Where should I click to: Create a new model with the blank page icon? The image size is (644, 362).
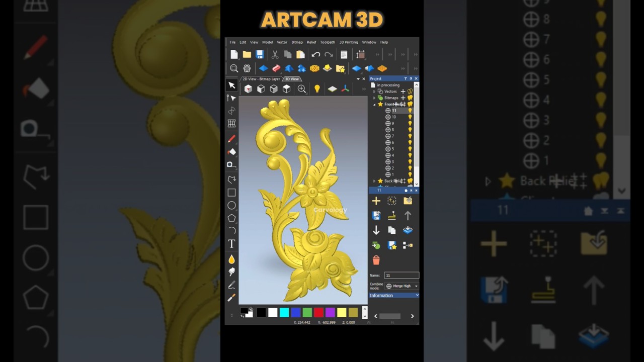[234, 54]
